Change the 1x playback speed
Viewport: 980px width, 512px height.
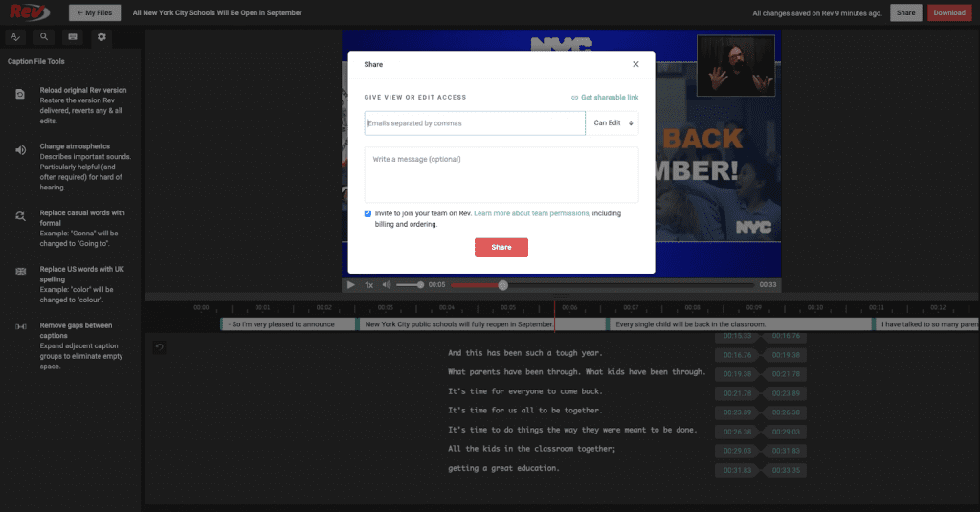pyautogui.click(x=369, y=285)
